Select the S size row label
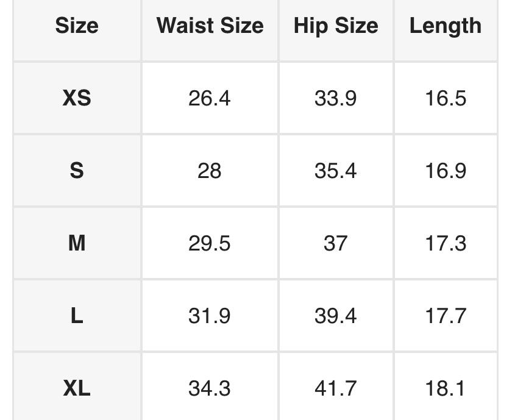Screen dimensions: 526x420 [x=77, y=170]
